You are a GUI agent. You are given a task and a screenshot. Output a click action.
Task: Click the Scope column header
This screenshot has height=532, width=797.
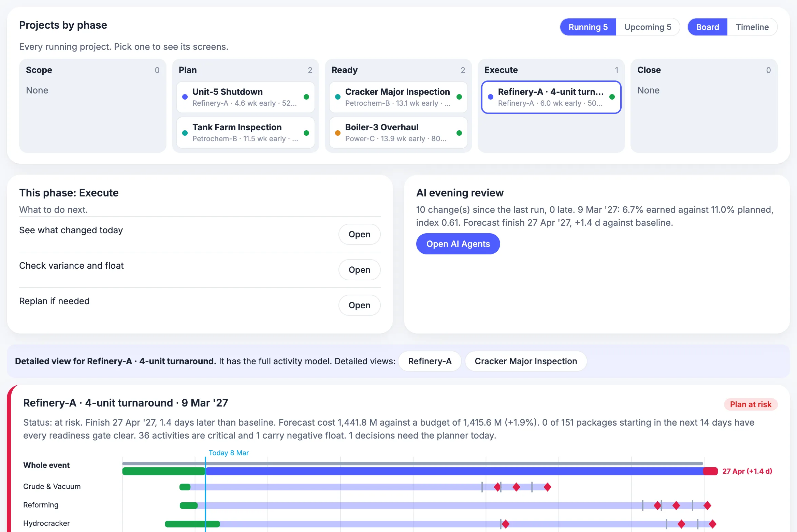click(39, 70)
